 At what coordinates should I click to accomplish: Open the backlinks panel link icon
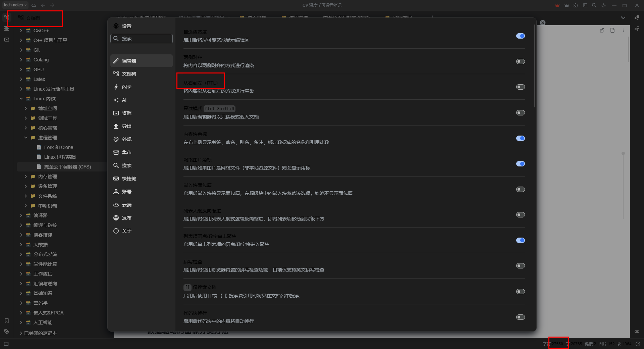click(x=637, y=332)
